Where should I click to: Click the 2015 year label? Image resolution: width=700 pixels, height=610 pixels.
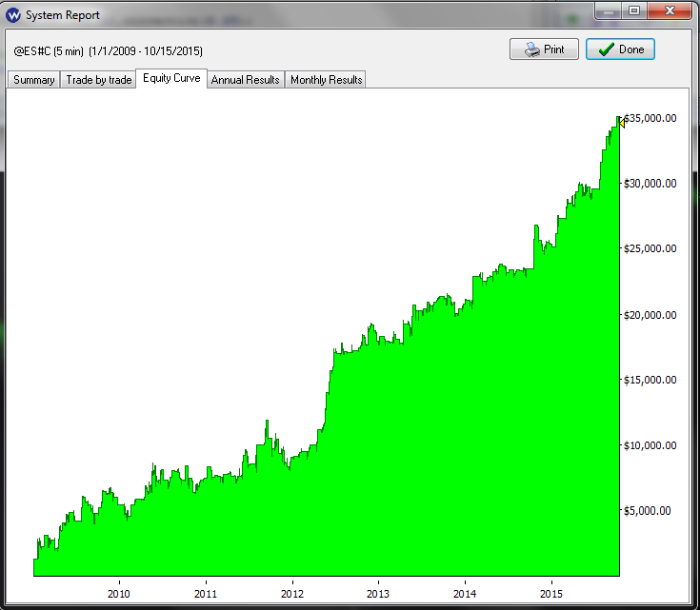[551, 594]
